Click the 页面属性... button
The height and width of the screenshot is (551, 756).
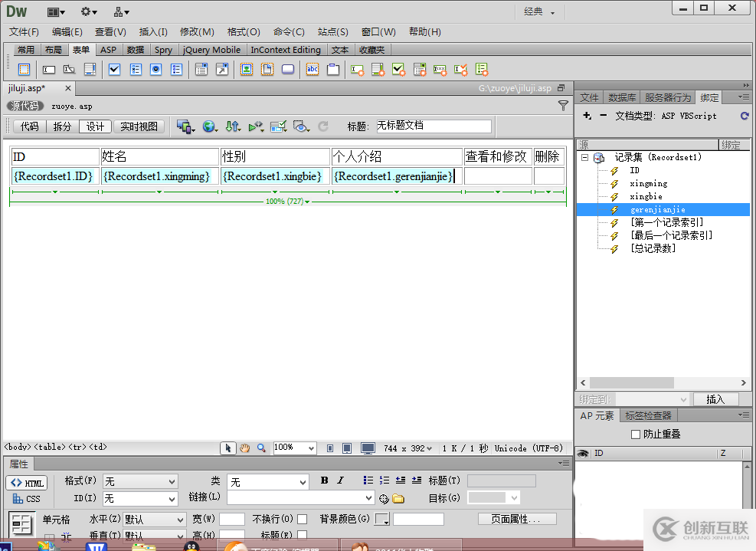(517, 519)
